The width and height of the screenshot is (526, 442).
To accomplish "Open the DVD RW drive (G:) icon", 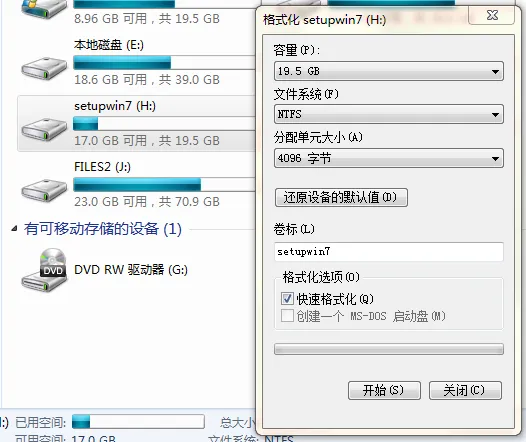I will click(44, 270).
